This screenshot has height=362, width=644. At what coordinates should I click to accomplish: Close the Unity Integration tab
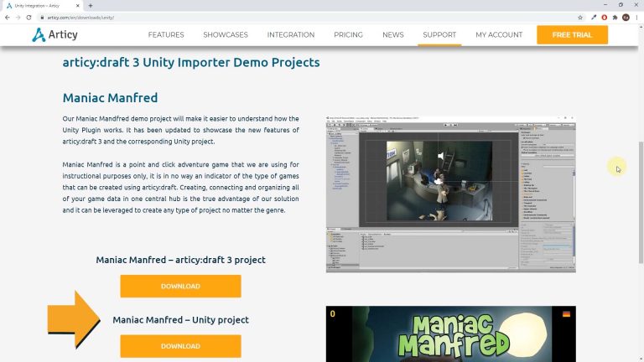pos(78,6)
